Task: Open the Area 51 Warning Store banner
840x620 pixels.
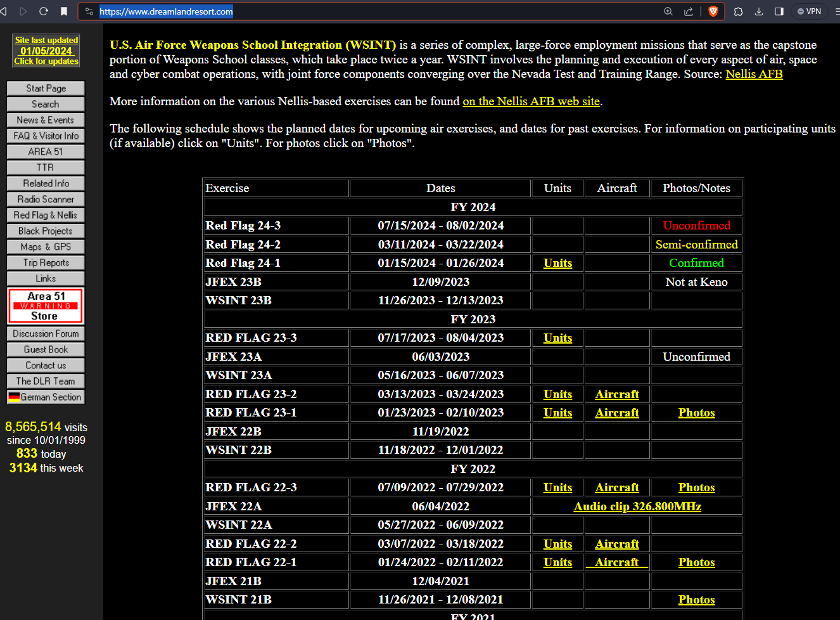Action: (46, 306)
